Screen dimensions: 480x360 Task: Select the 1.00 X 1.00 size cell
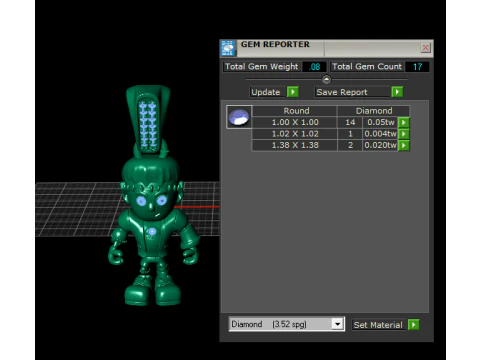[x=295, y=122]
